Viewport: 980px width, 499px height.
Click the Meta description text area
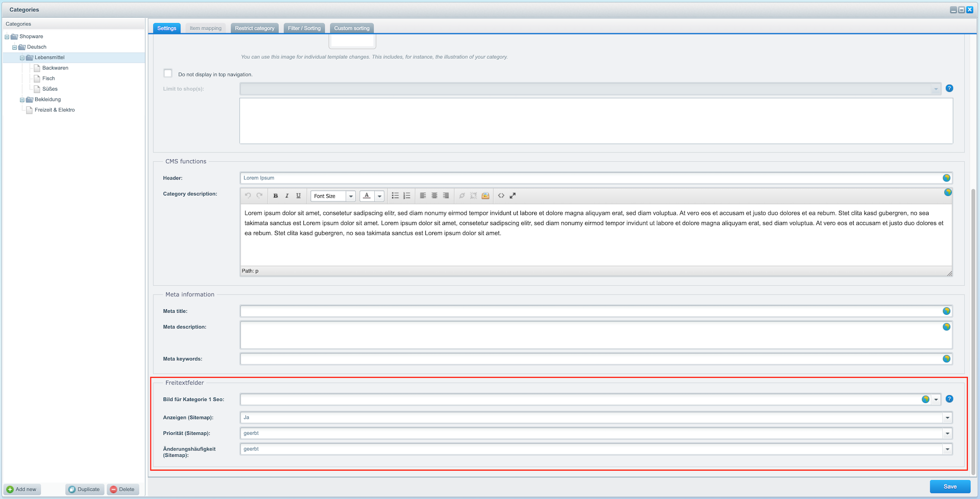pyautogui.click(x=596, y=335)
